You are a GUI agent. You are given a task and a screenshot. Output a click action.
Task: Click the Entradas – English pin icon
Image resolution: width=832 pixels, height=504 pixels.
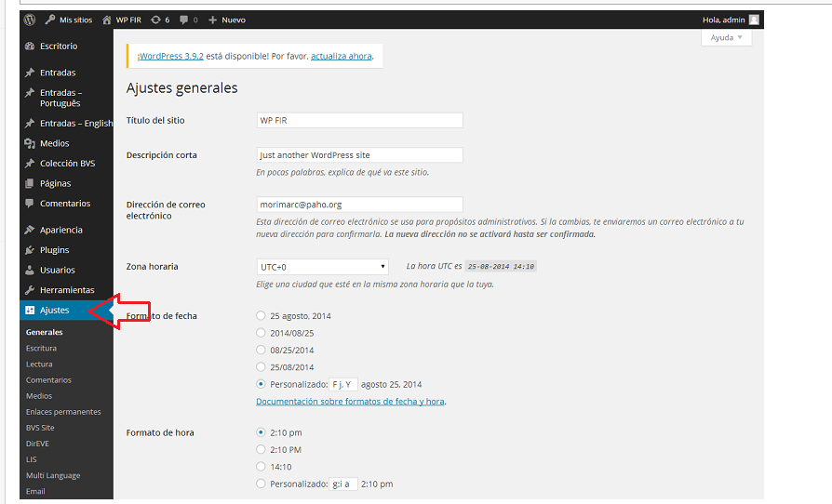(30, 124)
